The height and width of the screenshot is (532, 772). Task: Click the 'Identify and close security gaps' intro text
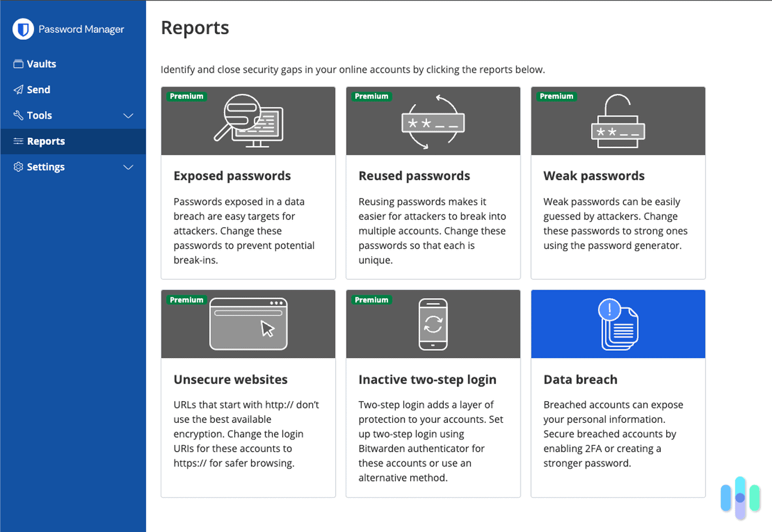353,70
